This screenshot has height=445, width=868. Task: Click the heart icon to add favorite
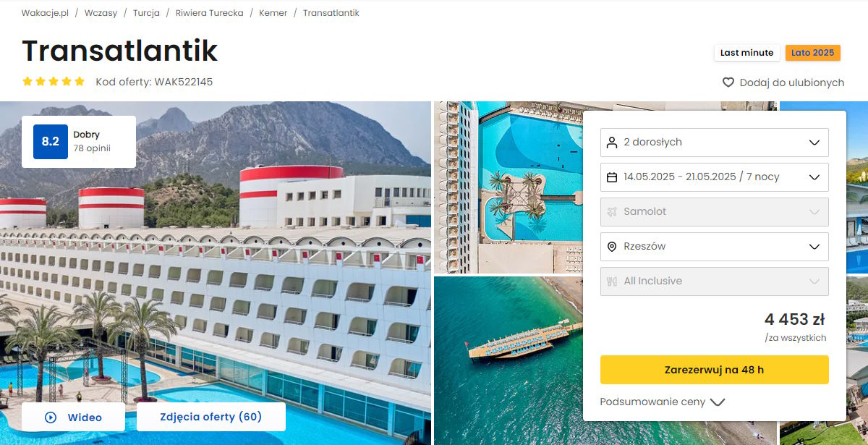pos(728,82)
